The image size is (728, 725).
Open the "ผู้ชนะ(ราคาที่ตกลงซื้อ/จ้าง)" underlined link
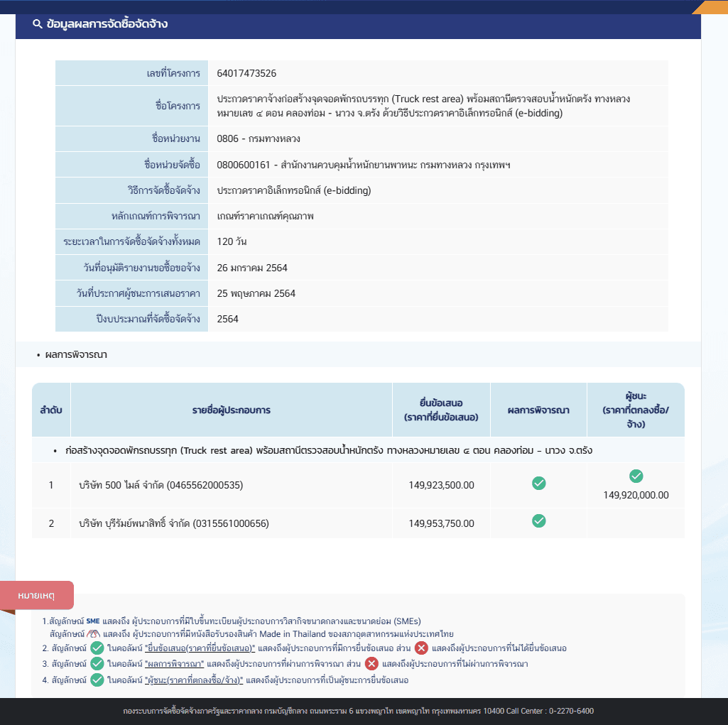click(x=194, y=680)
